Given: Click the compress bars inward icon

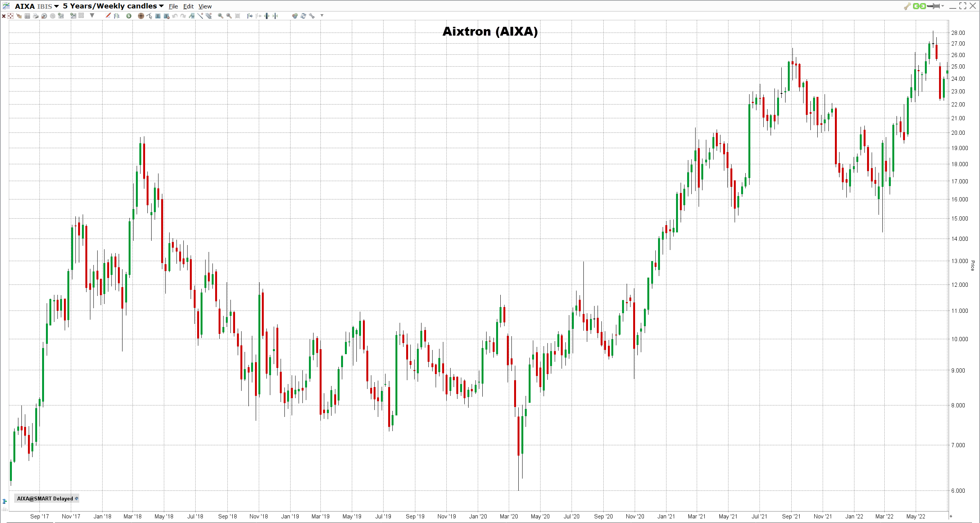Looking at the screenshot, I should click(x=275, y=16).
